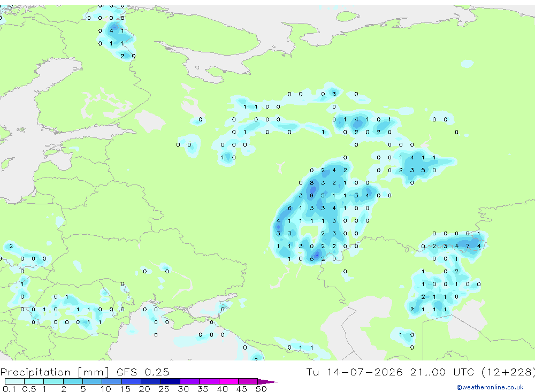Select the 5–10 mm legend swatch

(x=92, y=381)
